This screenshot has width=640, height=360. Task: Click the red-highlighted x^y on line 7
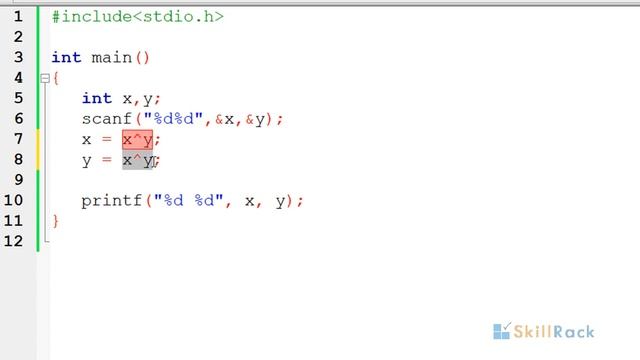point(138,140)
